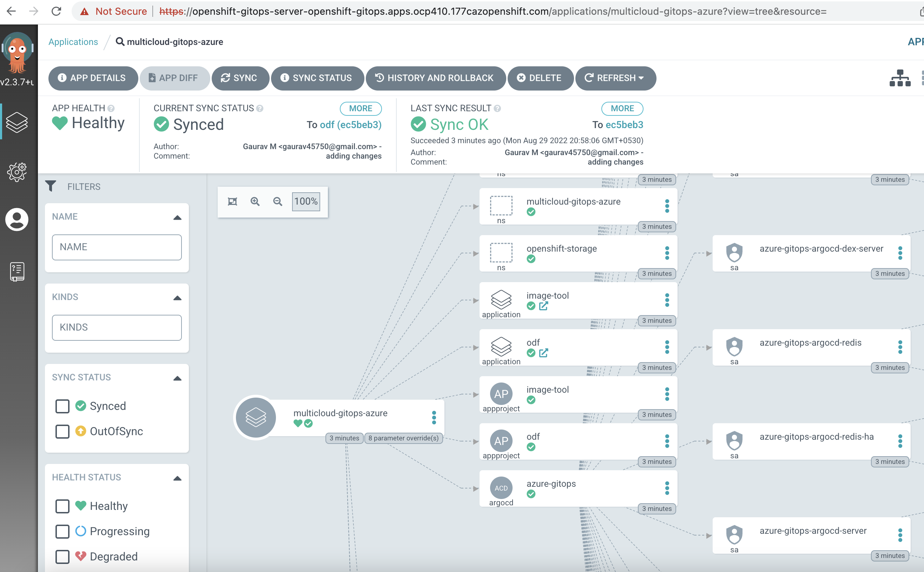Open SYNC STATUS details
This screenshot has width=924, height=572.
317,78
